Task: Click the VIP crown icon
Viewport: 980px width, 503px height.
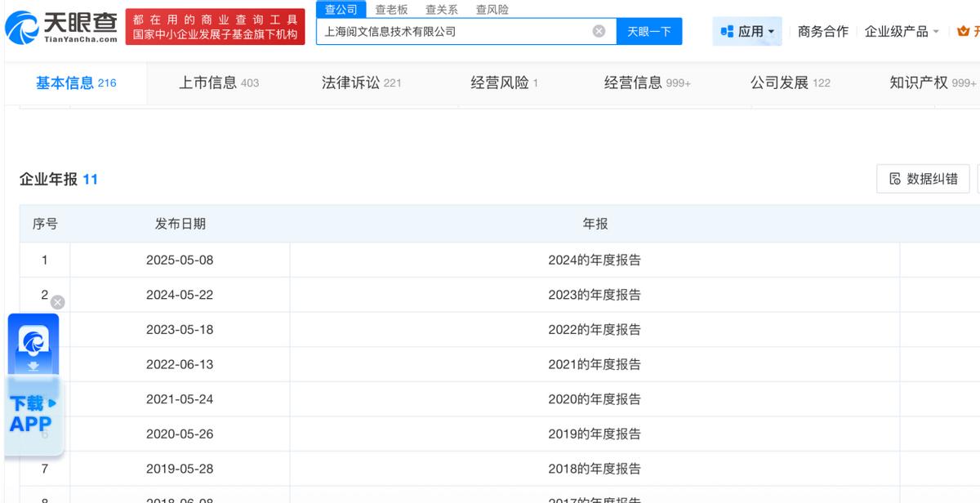Action: tap(964, 31)
